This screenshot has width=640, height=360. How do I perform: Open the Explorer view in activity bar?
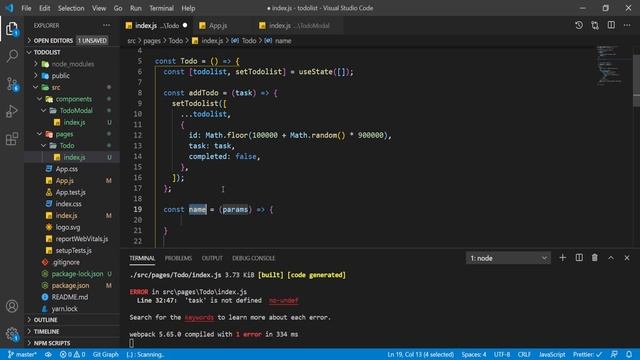[12, 29]
